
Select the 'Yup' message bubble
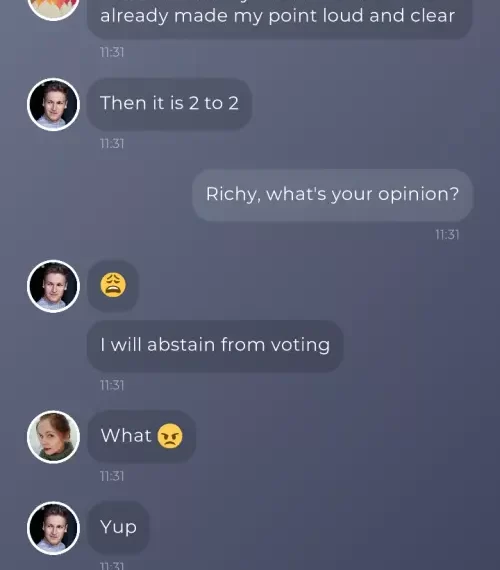point(118,527)
